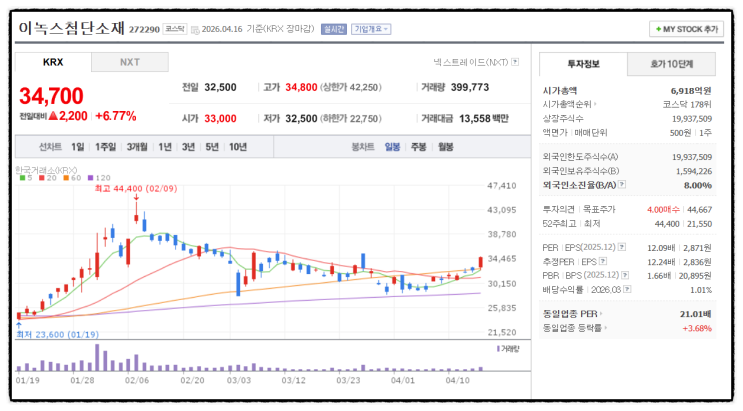Click the MY STOCK 추가 button
The width and height of the screenshot is (743, 411).
coord(686,29)
